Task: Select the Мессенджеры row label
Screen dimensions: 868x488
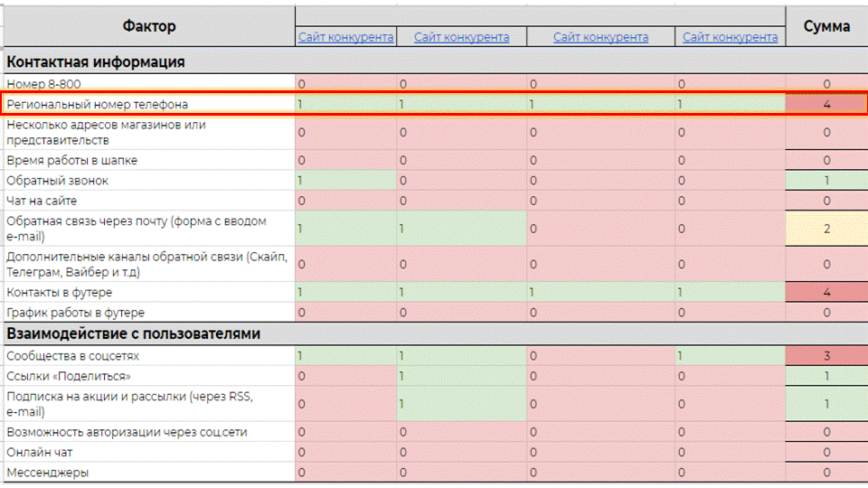Action: pos(48,473)
